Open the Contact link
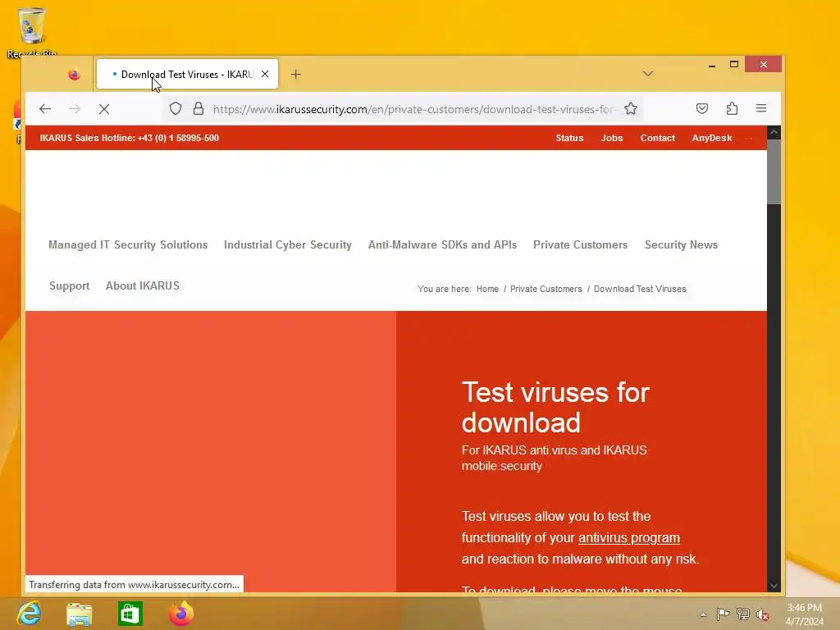The height and width of the screenshot is (630, 840). pos(657,138)
